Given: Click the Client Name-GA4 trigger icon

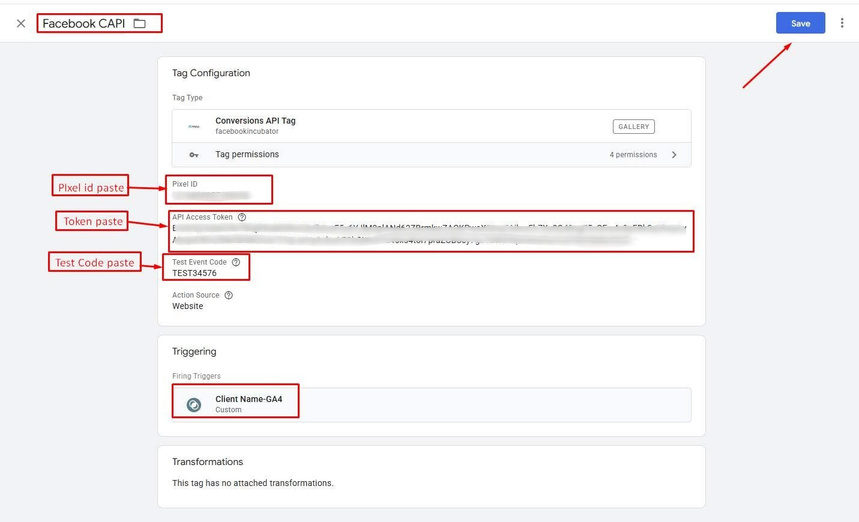Looking at the screenshot, I should click(x=193, y=405).
